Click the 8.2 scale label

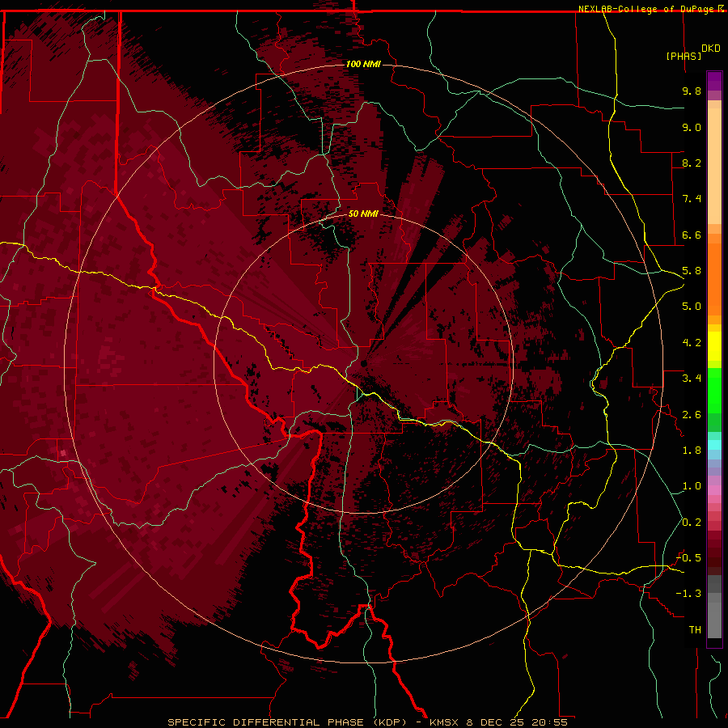tap(692, 163)
